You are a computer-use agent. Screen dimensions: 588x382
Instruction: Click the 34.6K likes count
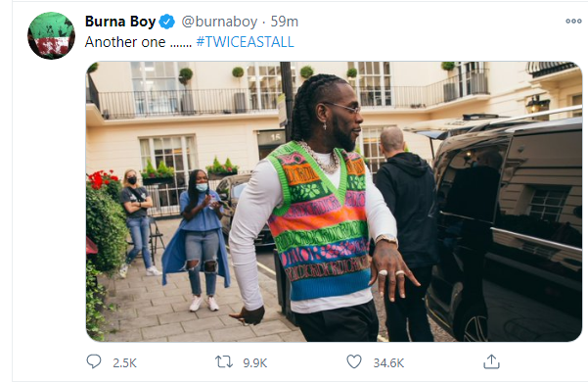point(388,362)
